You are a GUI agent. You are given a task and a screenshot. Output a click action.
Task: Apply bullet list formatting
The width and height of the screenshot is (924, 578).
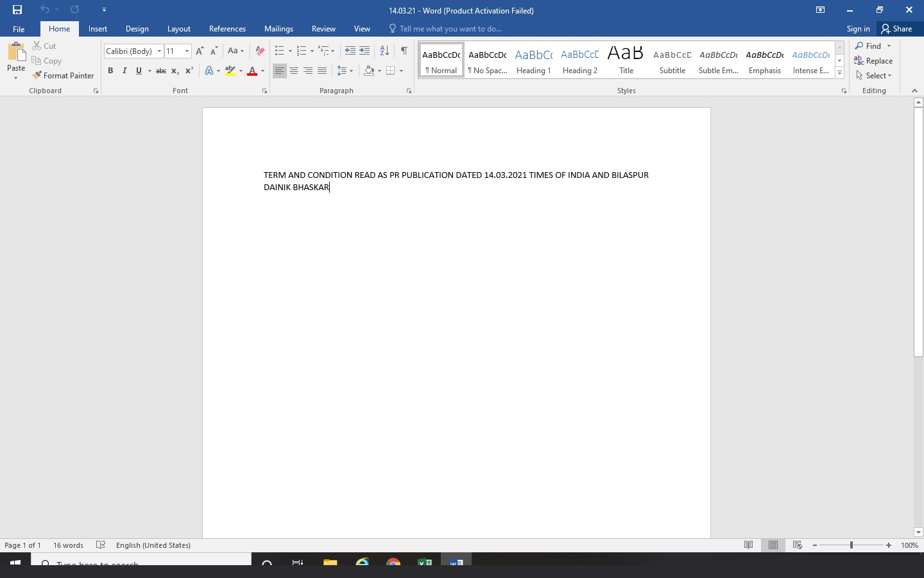(x=279, y=51)
